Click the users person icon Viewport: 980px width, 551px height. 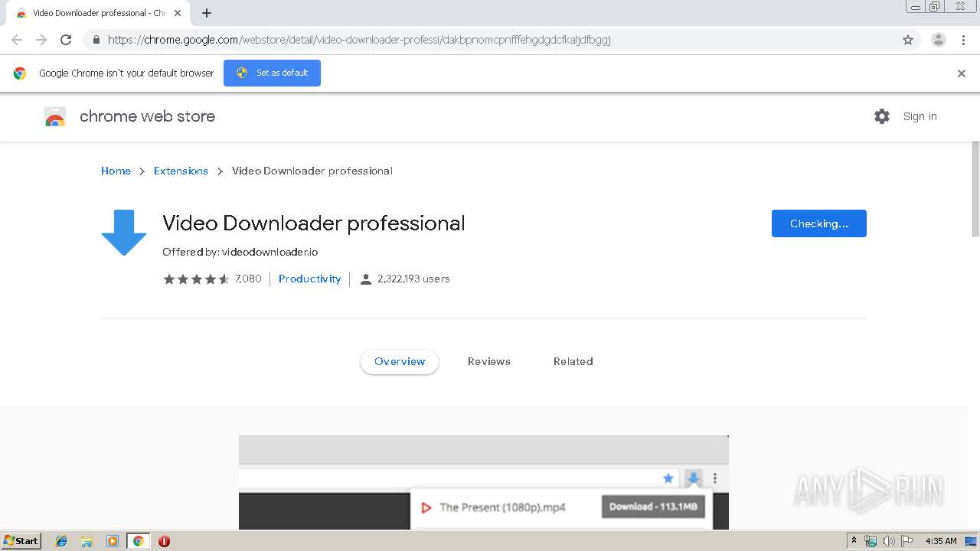365,279
